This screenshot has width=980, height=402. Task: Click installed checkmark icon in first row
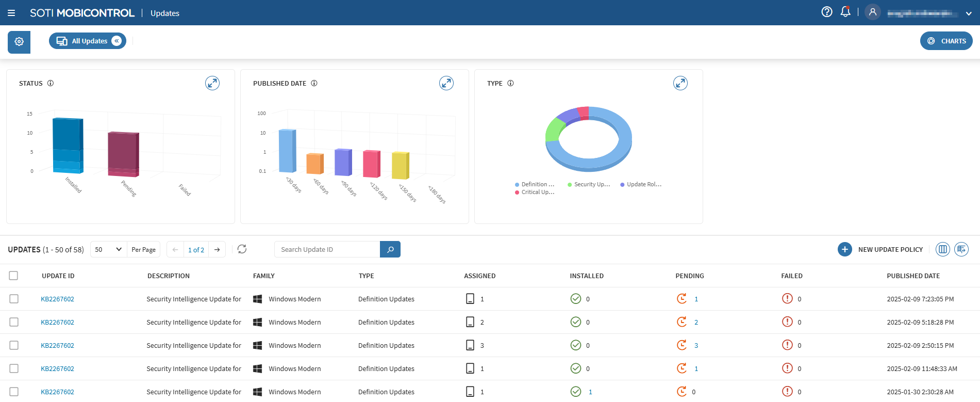(x=576, y=298)
